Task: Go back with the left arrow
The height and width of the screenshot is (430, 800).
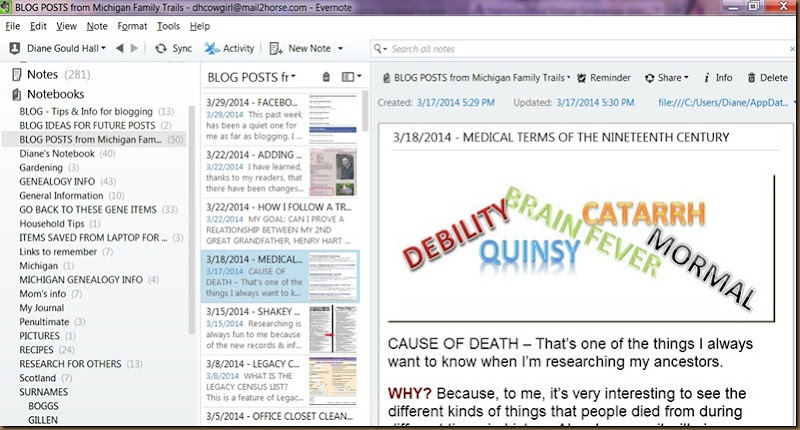Action: pos(120,48)
